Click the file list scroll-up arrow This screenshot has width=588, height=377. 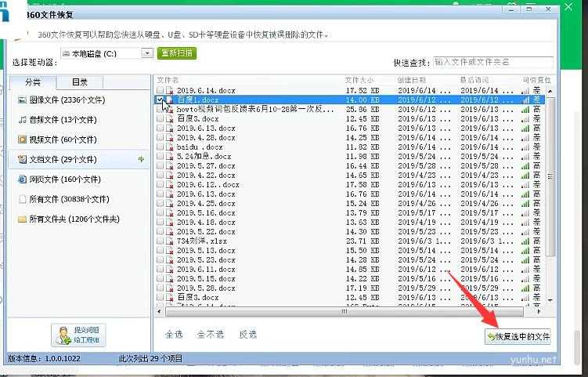tap(550, 91)
